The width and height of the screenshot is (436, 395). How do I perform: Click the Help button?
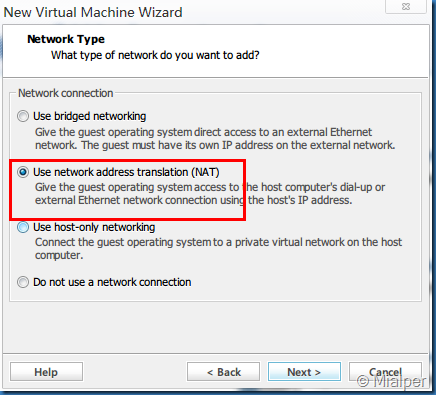46,372
